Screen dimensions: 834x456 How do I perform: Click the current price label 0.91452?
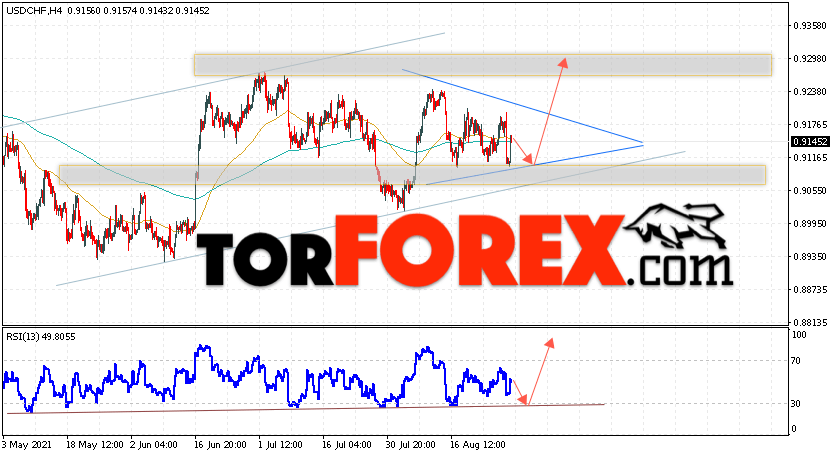[810, 142]
